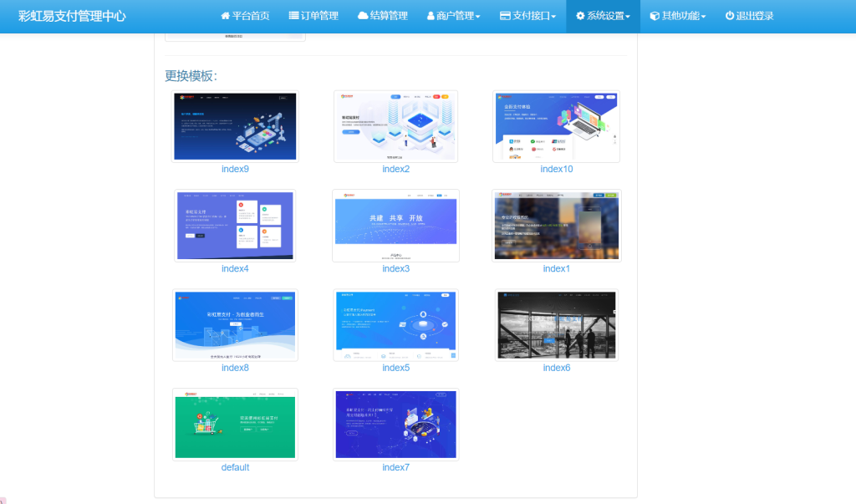Expand the 商户管理 dropdown menu
Viewport: 856px width, 504px height.
tap(454, 16)
